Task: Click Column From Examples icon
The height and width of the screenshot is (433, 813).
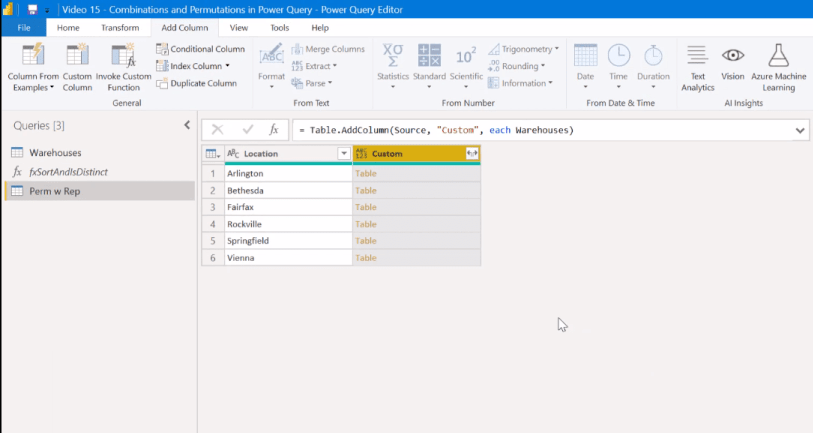Action: [x=33, y=55]
